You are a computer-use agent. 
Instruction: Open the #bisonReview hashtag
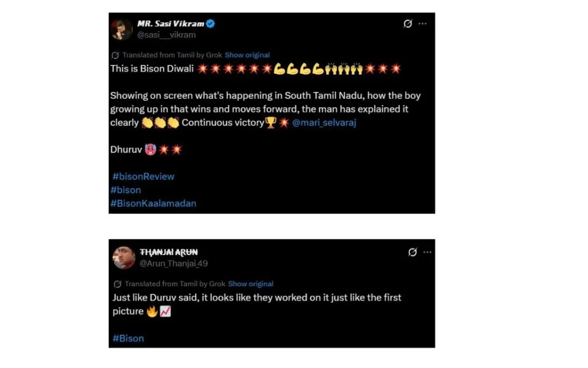click(143, 177)
